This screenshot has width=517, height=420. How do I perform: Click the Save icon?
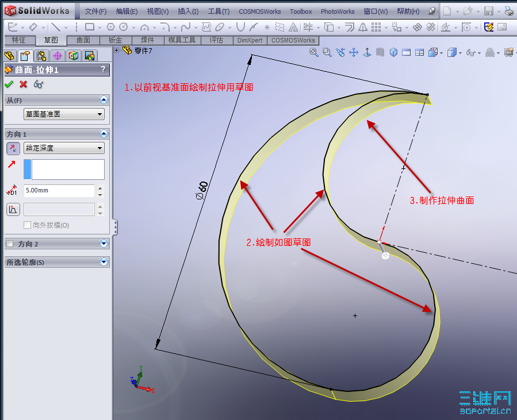pos(489,11)
